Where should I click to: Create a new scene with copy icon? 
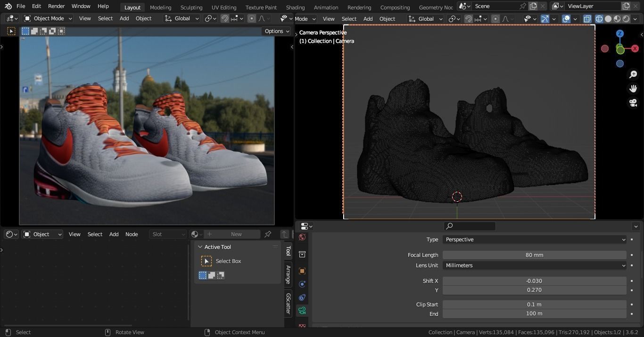(533, 6)
